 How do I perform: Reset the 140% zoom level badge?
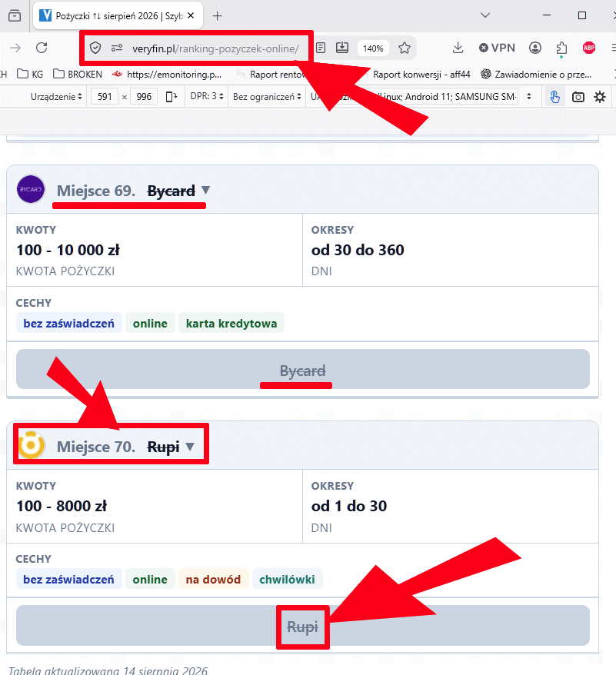tap(373, 48)
